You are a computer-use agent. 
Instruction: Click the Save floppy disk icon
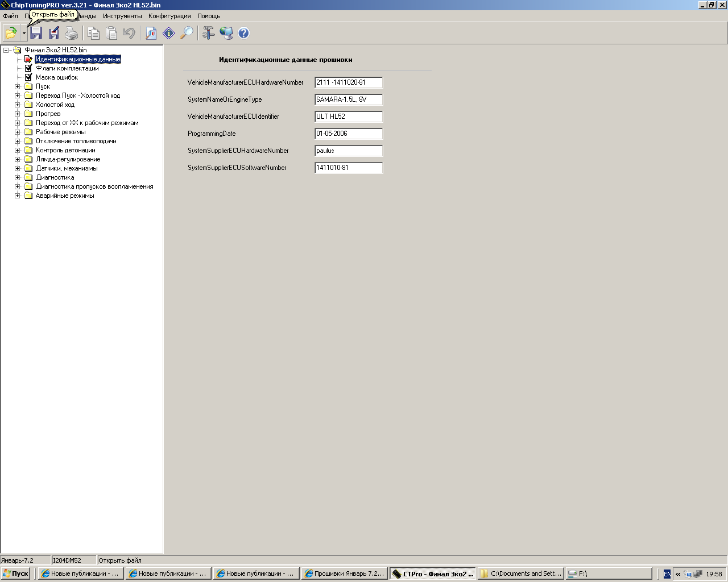pyautogui.click(x=36, y=33)
